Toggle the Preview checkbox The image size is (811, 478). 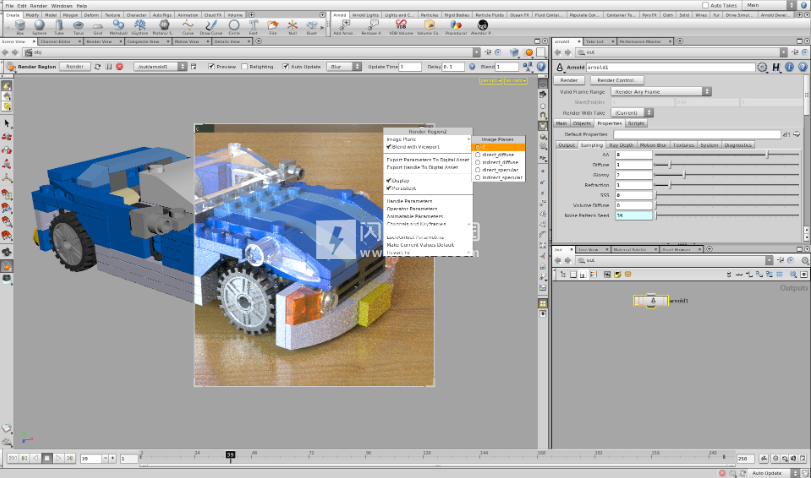(x=211, y=67)
